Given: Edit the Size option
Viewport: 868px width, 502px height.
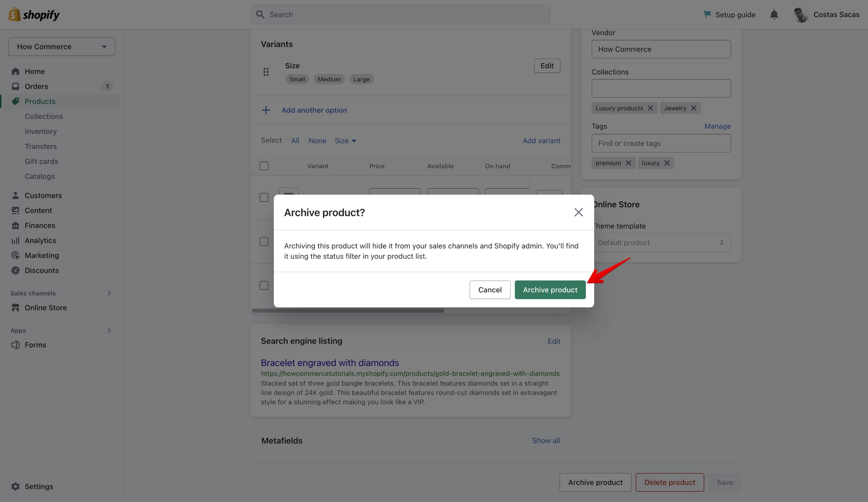Looking at the screenshot, I should pyautogui.click(x=547, y=66).
